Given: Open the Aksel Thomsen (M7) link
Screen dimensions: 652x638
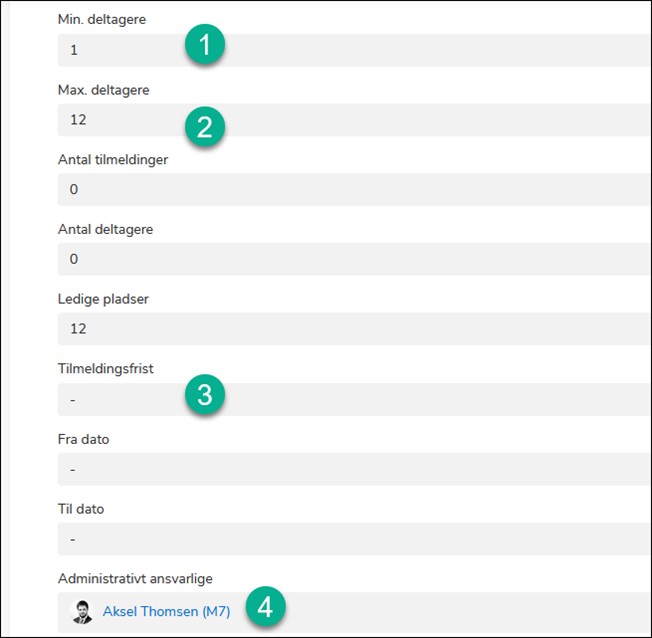Looking at the screenshot, I should (166, 611).
